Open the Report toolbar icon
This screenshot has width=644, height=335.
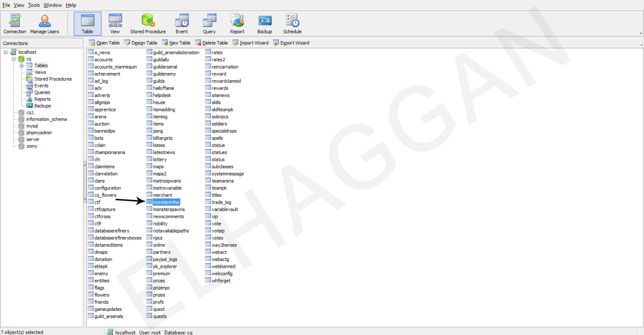coord(237,24)
